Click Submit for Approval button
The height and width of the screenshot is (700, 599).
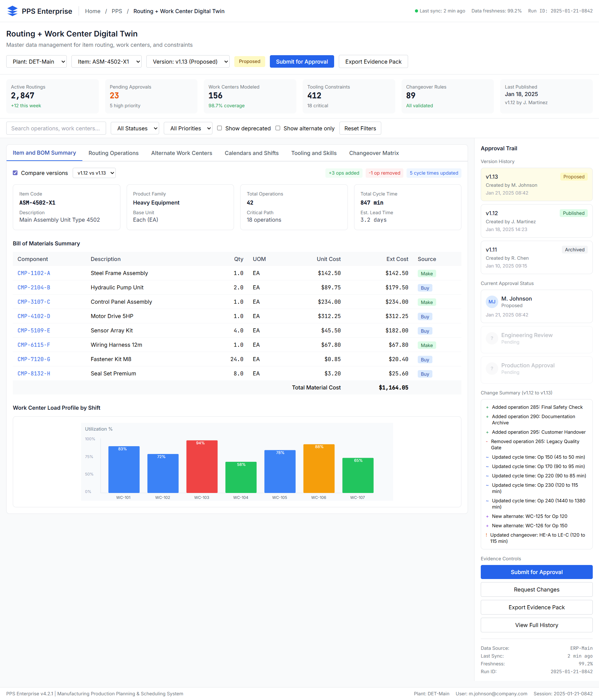pyautogui.click(x=302, y=61)
